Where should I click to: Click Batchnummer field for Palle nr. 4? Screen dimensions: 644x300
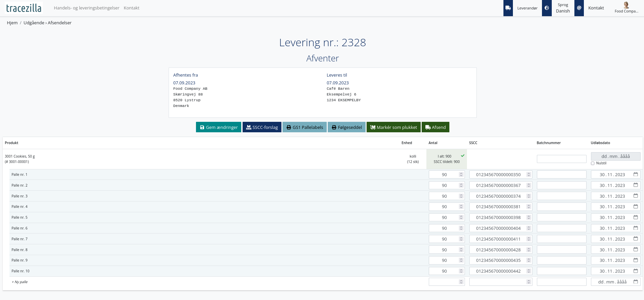(561, 207)
